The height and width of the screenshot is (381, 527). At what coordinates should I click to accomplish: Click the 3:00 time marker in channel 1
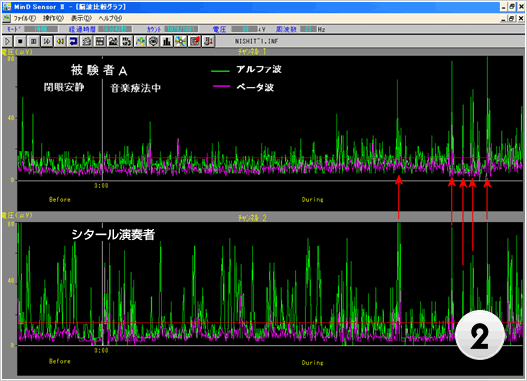tap(101, 186)
